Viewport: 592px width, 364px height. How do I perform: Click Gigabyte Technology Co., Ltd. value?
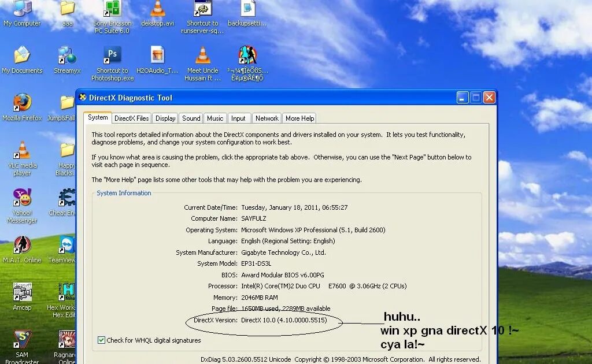coord(283,252)
